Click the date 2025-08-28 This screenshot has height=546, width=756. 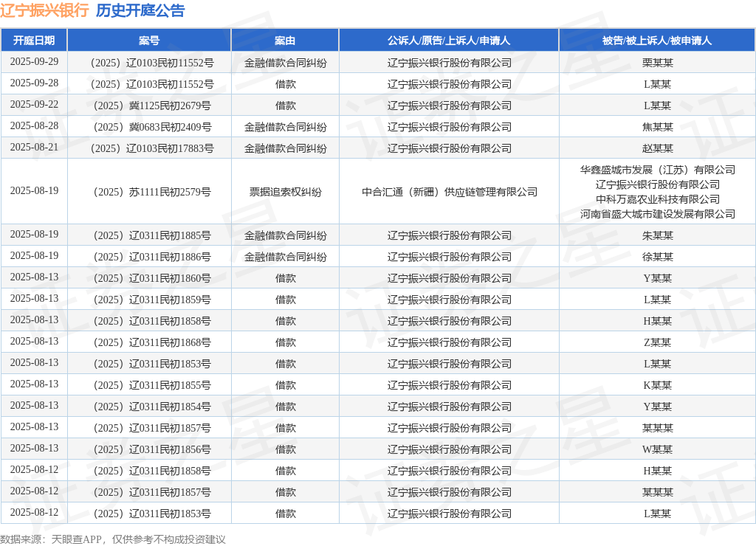click(34, 125)
